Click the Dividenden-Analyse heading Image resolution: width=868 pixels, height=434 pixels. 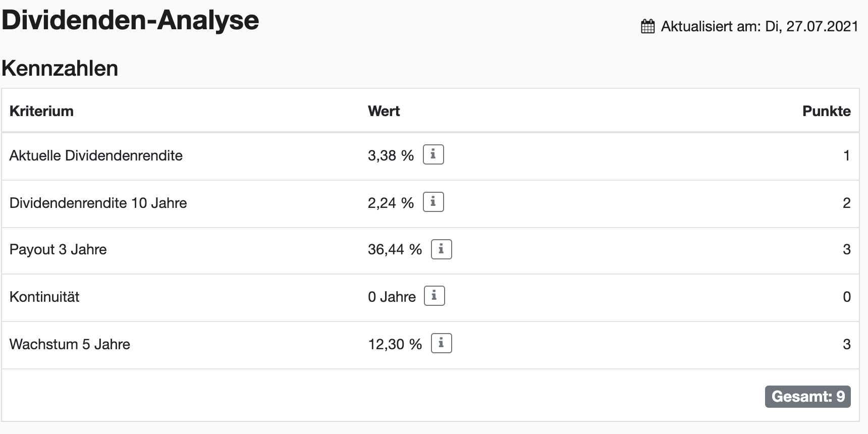click(130, 21)
